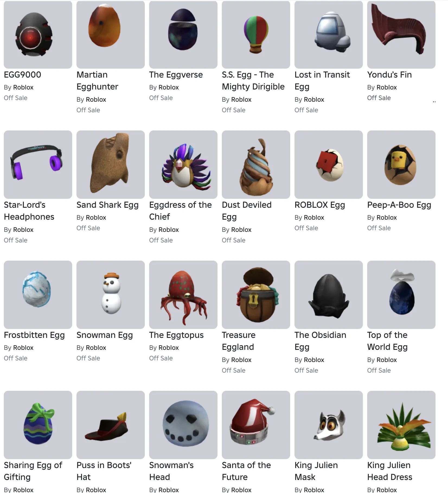Screen dimensions: 448x493
Task: Open the ROBLOX Egg item image
Action: pyautogui.click(x=329, y=165)
